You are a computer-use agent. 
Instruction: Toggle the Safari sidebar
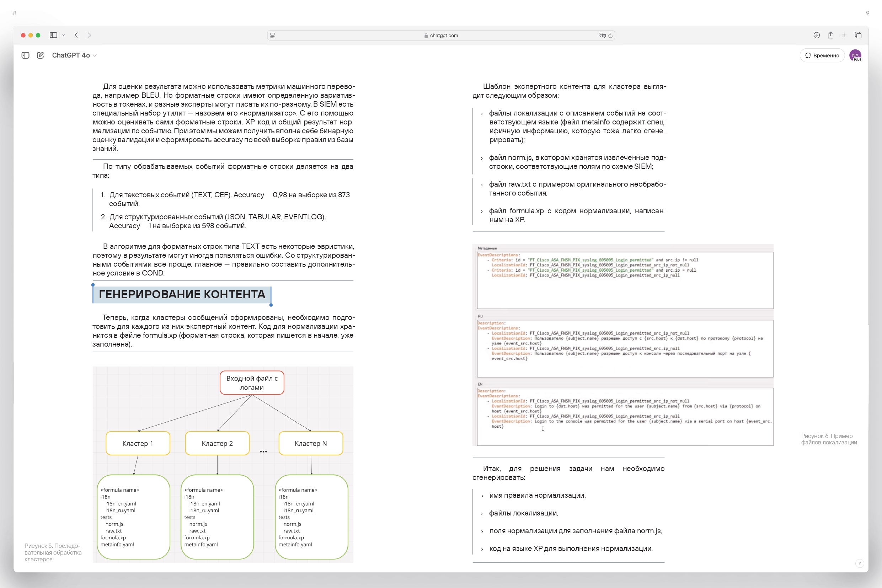click(53, 35)
